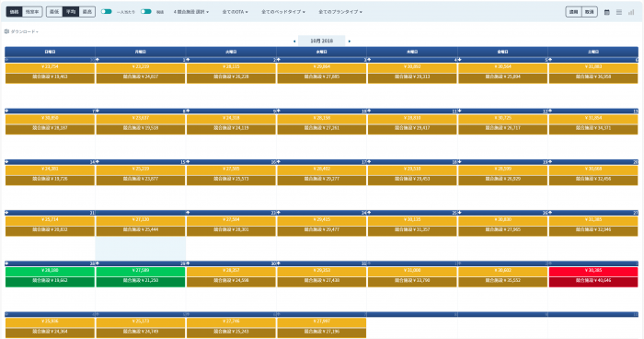
Task: Click the marker icon on October 17 bar
Action: click(279, 162)
